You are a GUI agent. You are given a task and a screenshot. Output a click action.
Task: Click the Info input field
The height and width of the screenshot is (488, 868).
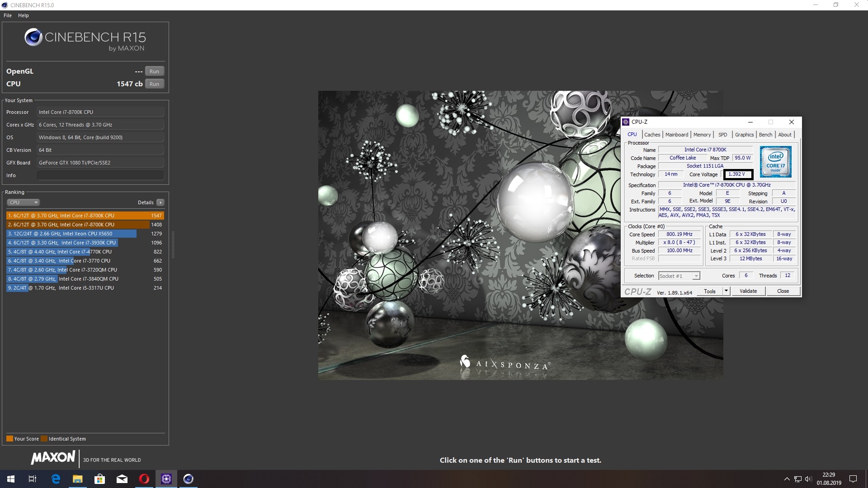(100, 175)
